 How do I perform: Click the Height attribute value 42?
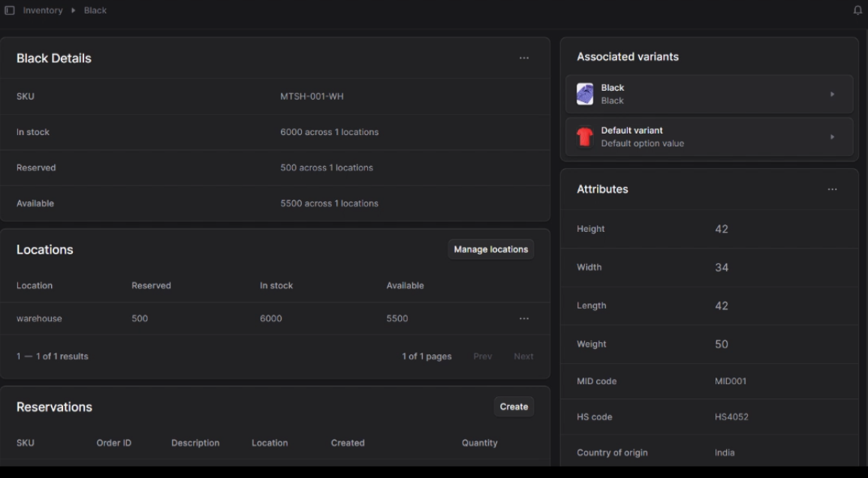click(x=722, y=228)
